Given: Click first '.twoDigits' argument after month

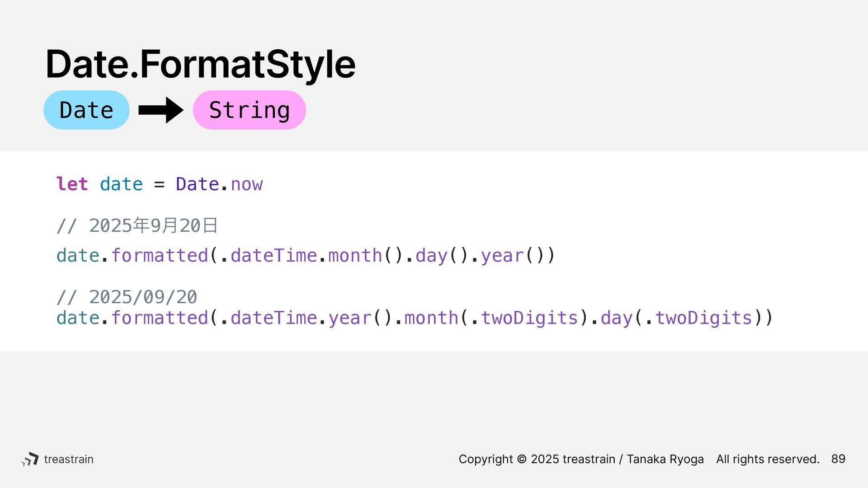Looking at the screenshot, I should 524,318.
